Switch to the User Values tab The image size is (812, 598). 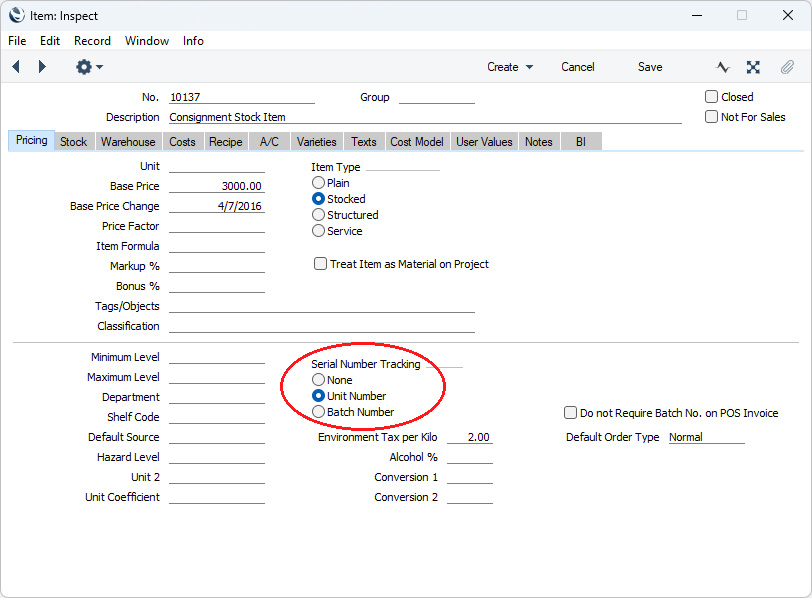click(x=484, y=142)
